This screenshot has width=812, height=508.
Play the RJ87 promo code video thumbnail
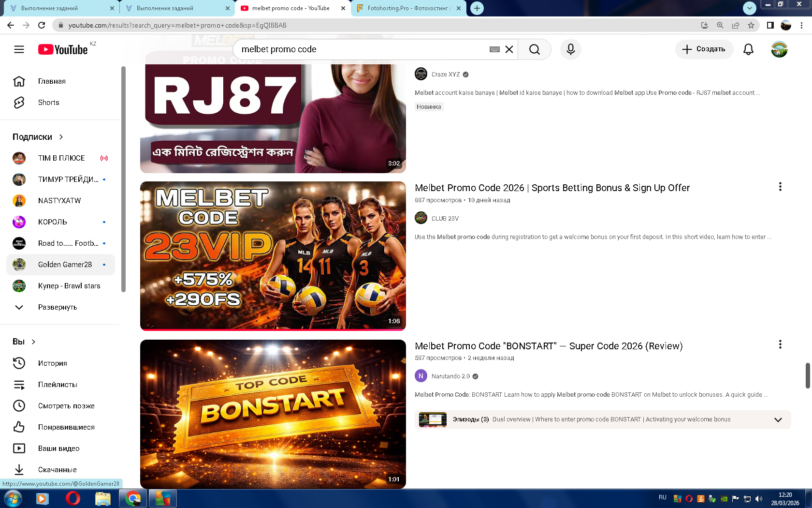[273, 119]
